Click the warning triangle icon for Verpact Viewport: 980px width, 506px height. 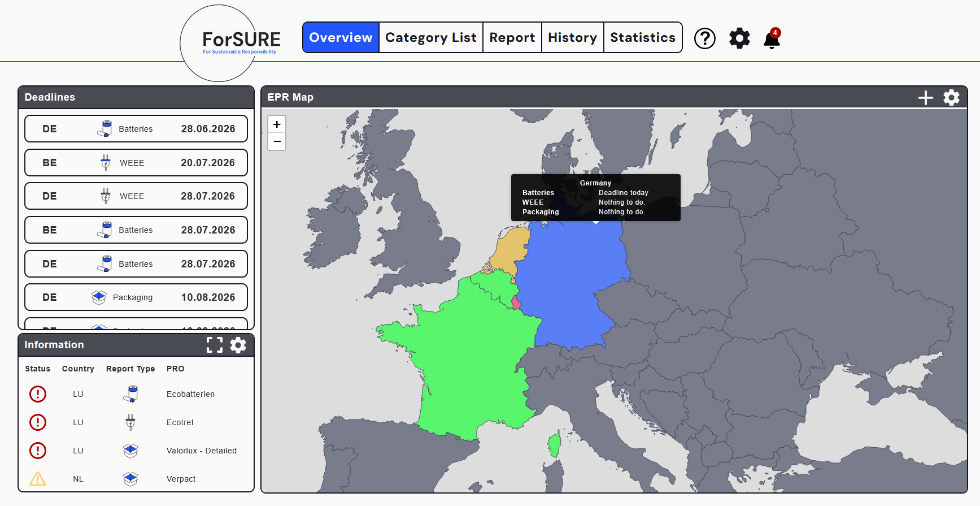click(38, 479)
